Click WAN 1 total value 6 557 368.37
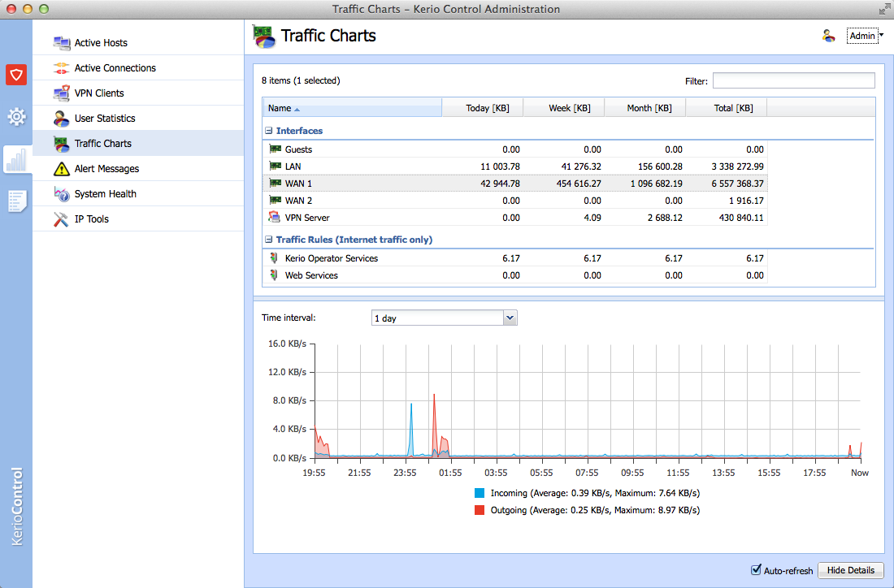 tap(737, 184)
